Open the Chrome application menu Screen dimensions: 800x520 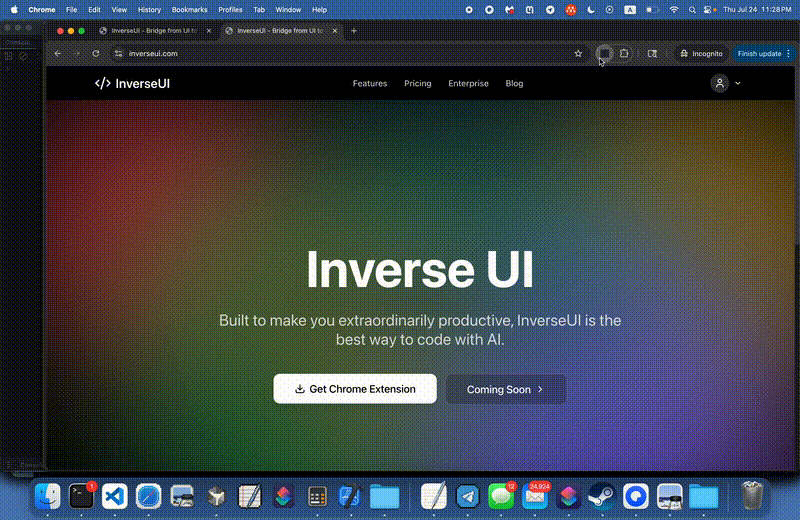[42, 10]
